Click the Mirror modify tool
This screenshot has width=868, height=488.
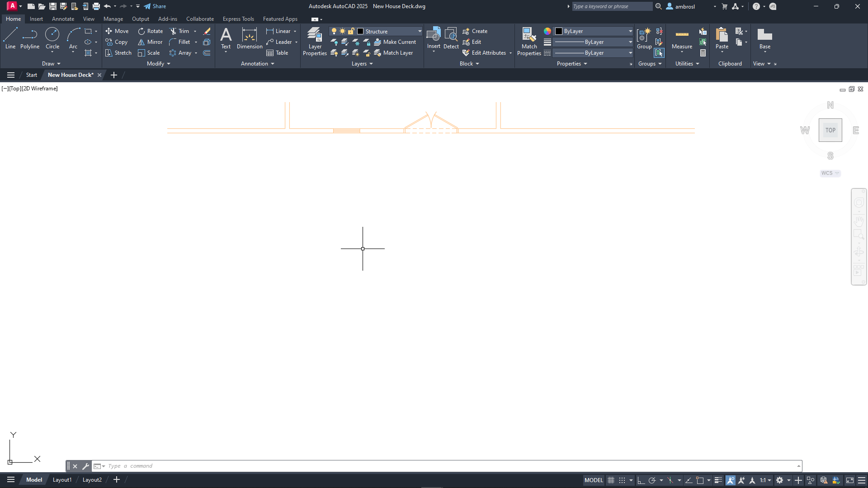click(150, 42)
